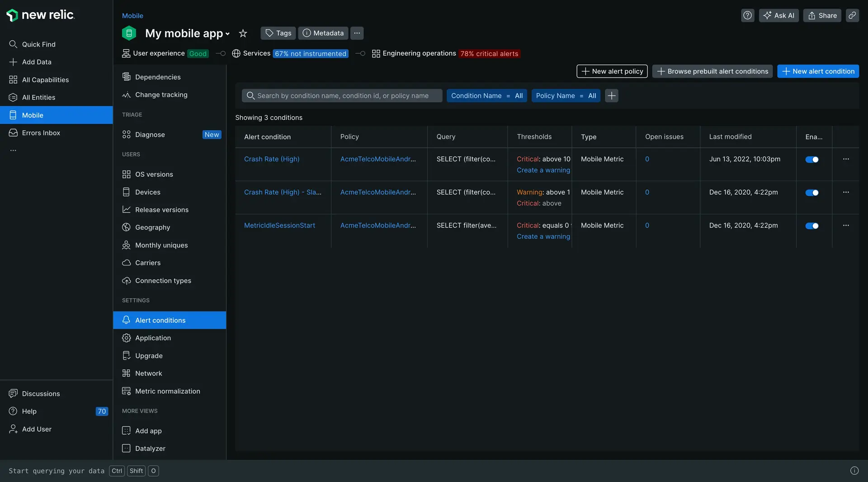Open the Crash Rate (High) condition link

click(x=271, y=159)
